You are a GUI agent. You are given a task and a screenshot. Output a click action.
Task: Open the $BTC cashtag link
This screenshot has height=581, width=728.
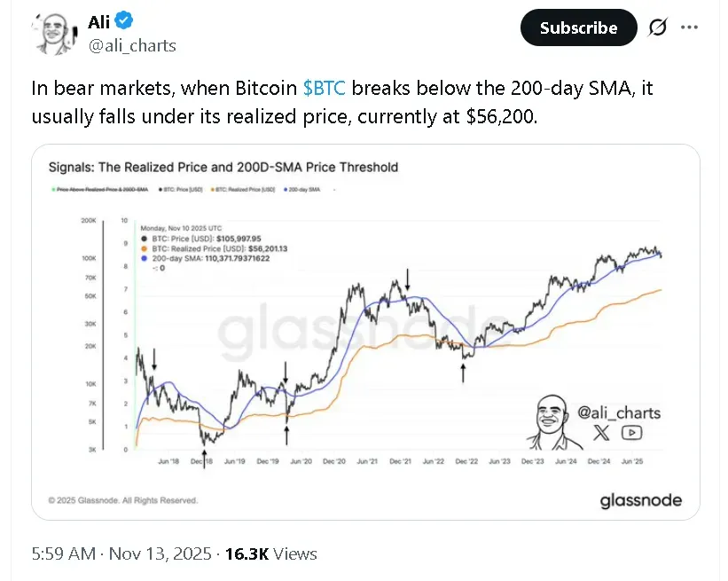coord(325,89)
